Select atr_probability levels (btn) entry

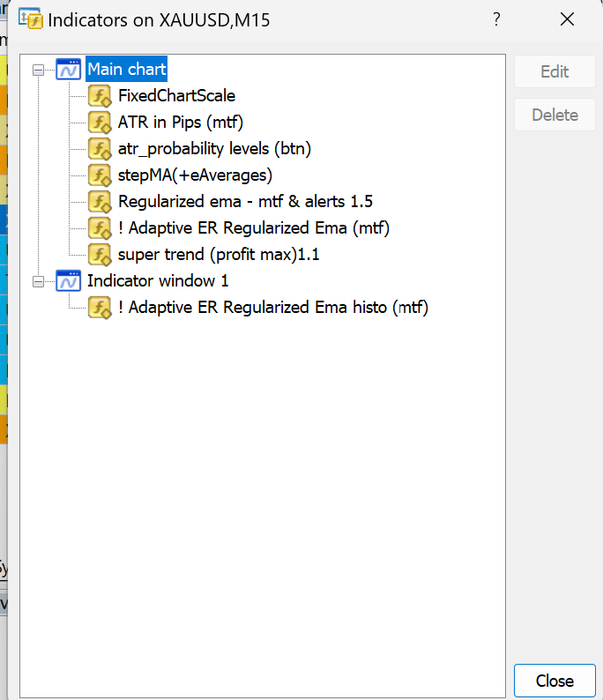coord(214,149)
